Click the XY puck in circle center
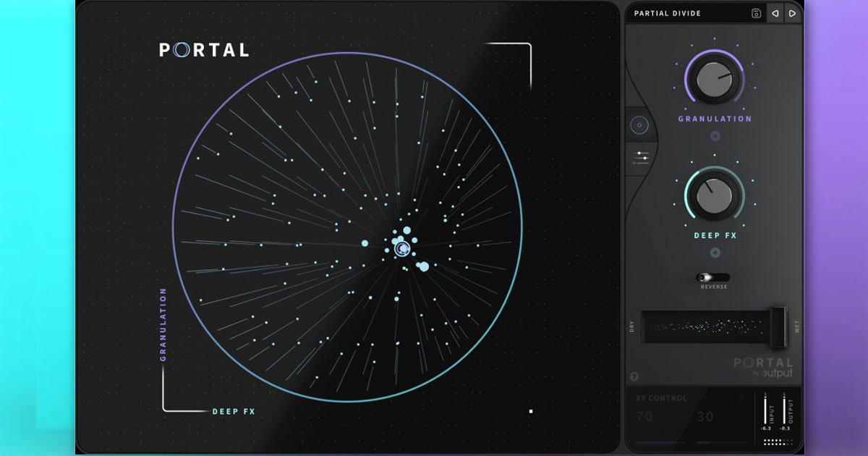Image resolution: width=868 pixels, height=456 pixels. click(x=402, y=249)
